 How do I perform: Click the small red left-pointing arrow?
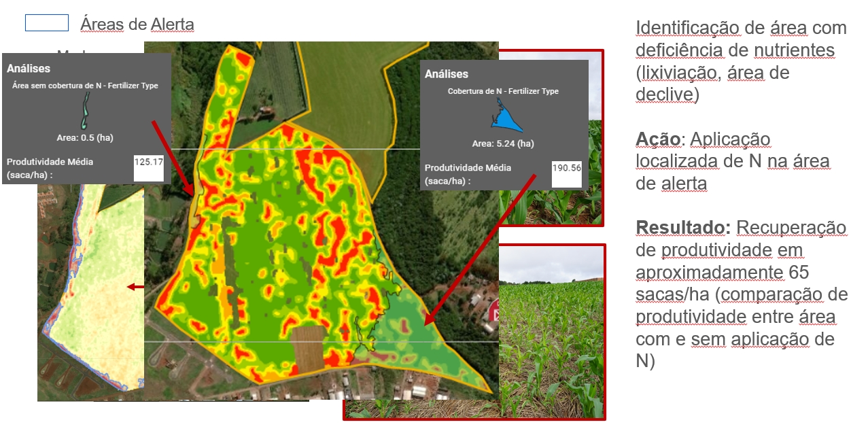coord(135,287)
